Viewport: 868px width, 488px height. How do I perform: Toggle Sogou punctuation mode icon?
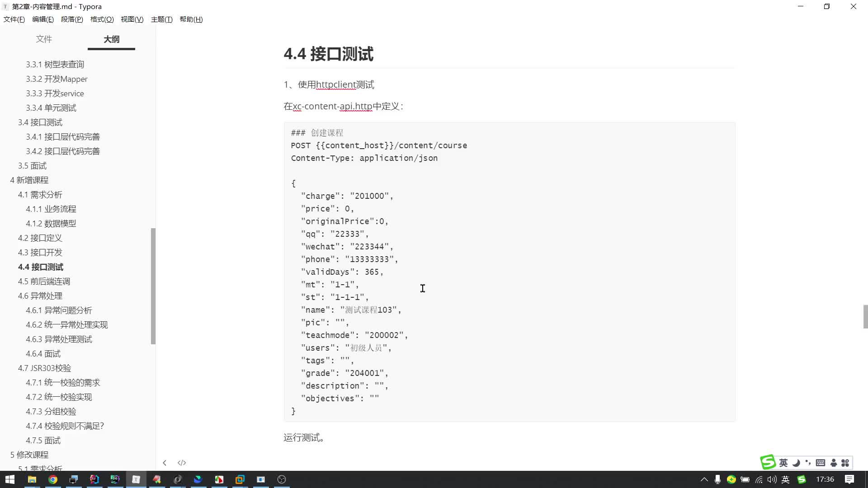(808, 463)
